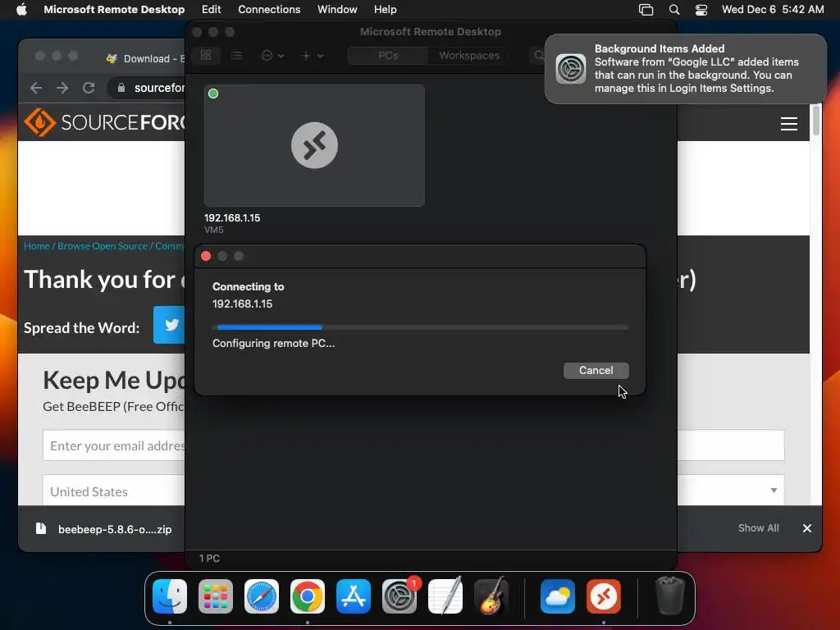840x630 pixels.
Task: Open System Settings from the Dock
Action: 399,596
